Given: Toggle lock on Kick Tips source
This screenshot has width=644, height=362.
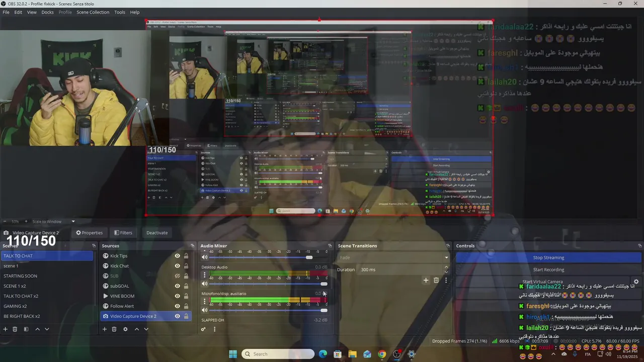Looking at the screenshot, I should pyautogui.click(x=186, y=256).
